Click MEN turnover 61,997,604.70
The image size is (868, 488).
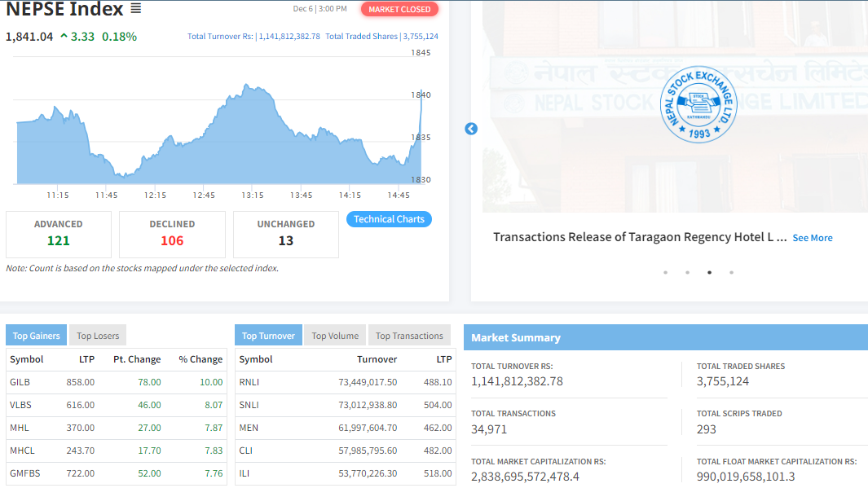[x=368, y=428]
